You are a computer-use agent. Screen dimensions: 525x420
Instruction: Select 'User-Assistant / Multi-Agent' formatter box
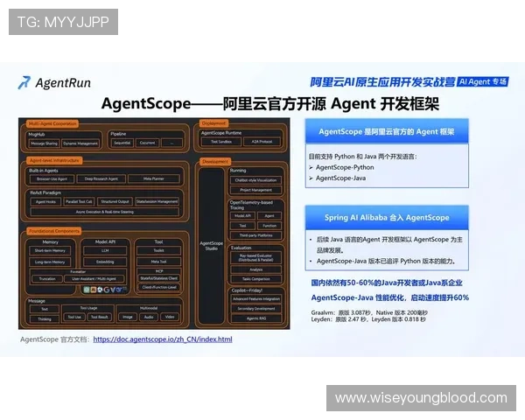(x=94, y=278)
